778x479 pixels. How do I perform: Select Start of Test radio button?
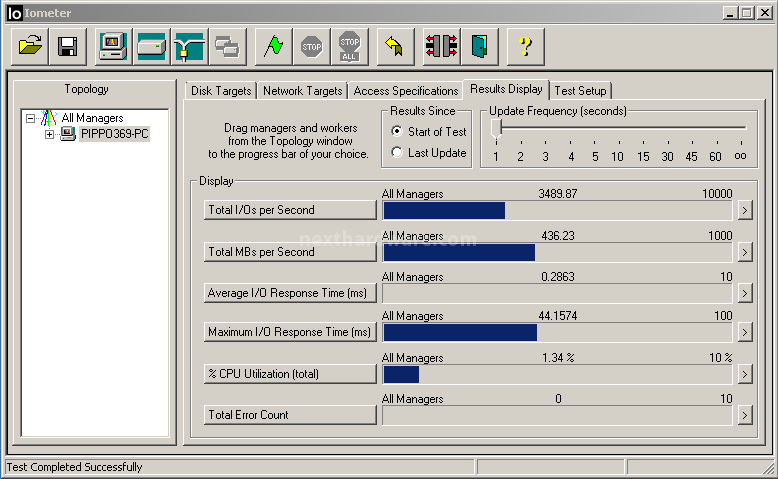396,131
